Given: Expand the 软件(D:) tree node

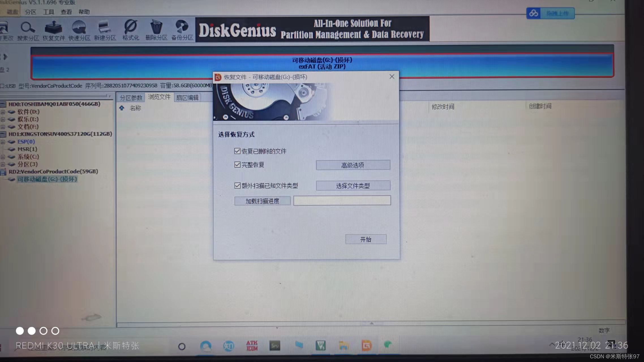Looking at the screenshot, I should [x=3, y=112].
